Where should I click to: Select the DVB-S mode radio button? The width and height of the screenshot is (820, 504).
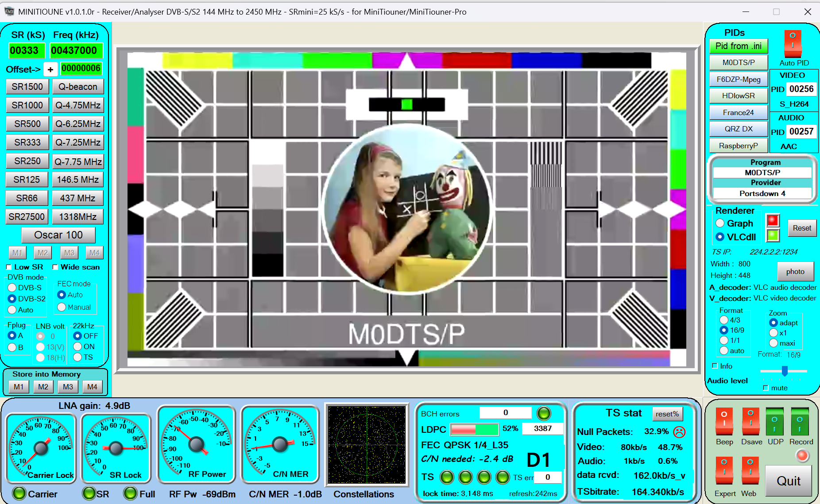12,288
